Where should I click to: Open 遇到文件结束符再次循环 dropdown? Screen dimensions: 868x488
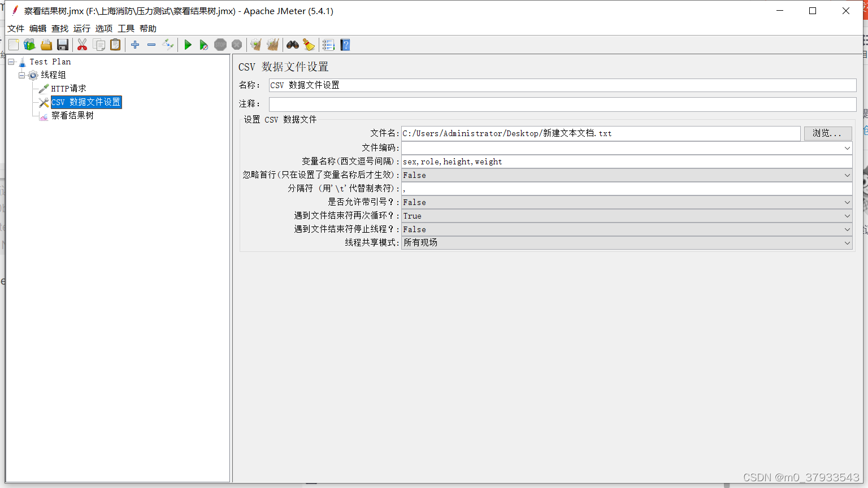coord(627,216)
